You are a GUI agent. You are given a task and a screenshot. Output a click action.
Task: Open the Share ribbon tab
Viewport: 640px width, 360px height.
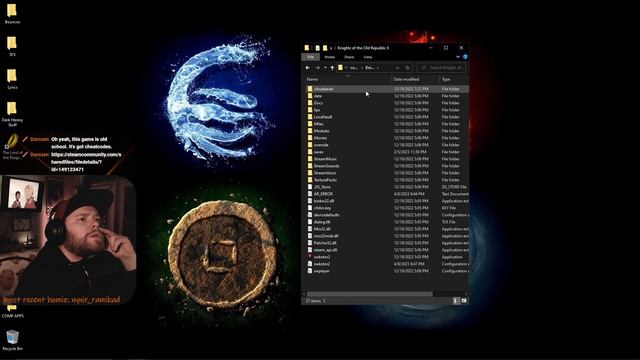pyautogui.click(x=349, y=57)
